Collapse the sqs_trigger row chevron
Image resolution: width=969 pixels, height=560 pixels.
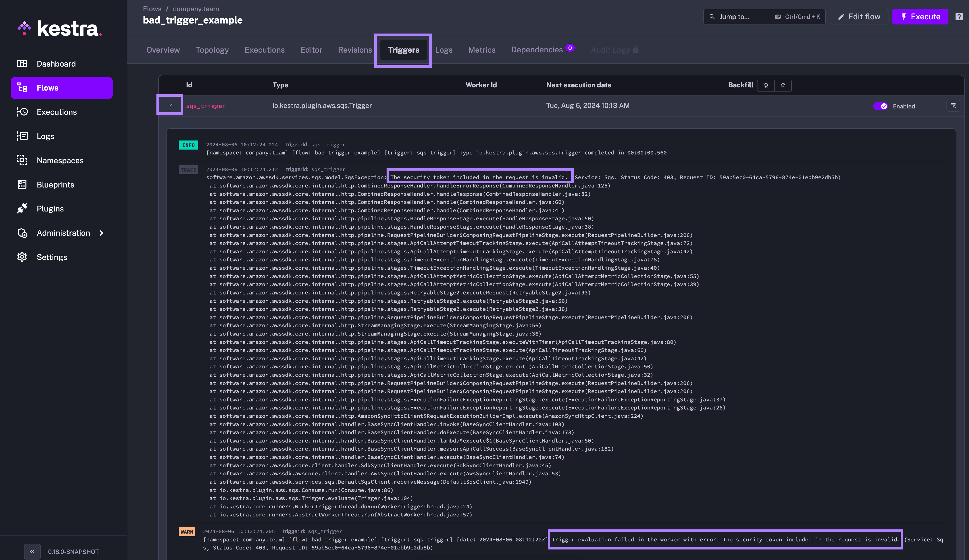170,105
